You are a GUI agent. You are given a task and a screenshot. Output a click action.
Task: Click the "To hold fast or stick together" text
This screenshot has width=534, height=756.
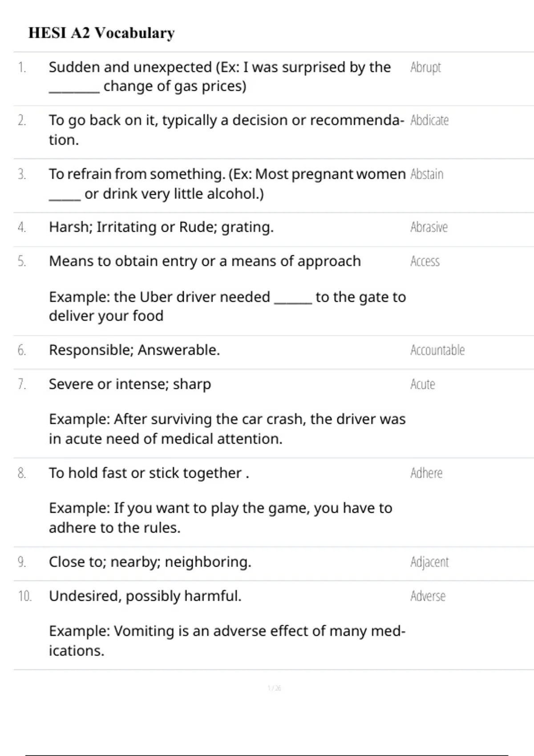click(x=149, y=473)
